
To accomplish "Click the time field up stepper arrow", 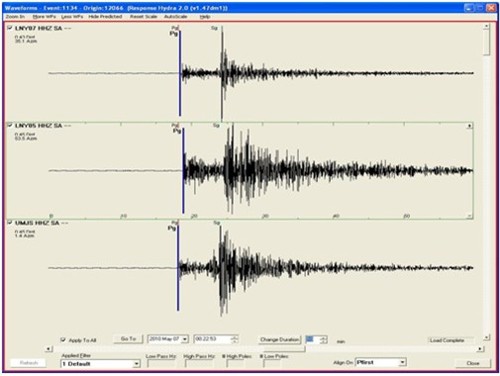I will pos(235,337).
